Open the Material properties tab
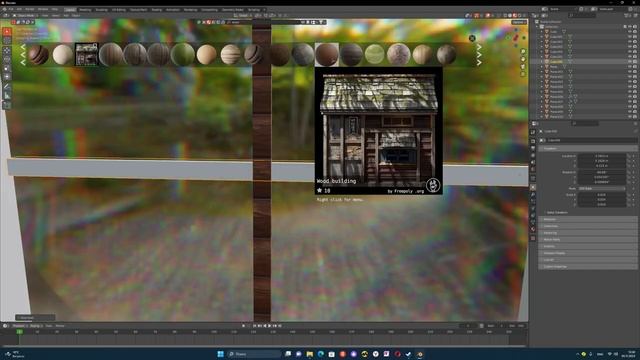 click(x=533, y=229)
